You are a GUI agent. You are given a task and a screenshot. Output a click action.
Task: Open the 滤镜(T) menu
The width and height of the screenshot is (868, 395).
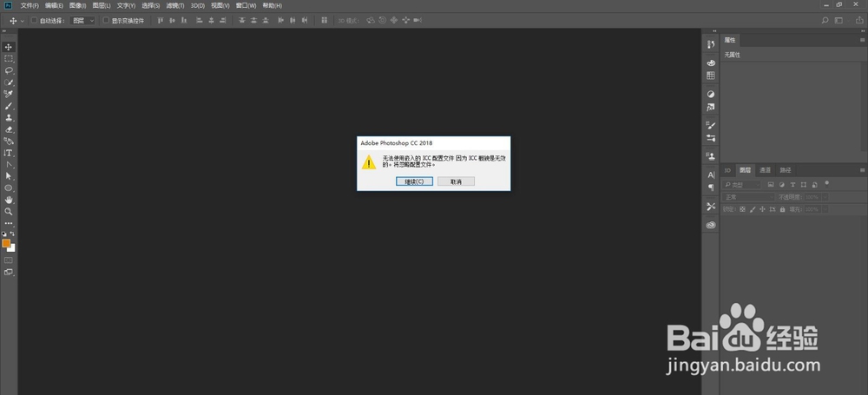pos(175,5)
